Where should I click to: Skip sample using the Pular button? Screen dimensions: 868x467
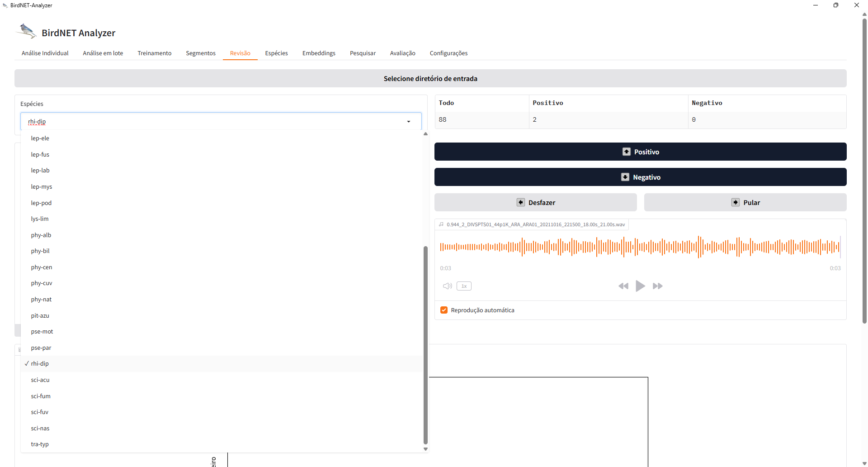[745, 202]
